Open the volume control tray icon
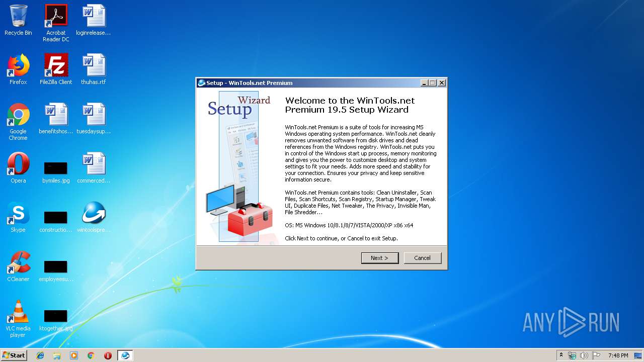This screenshot has height=362, width=644. (x=584, y=355)
